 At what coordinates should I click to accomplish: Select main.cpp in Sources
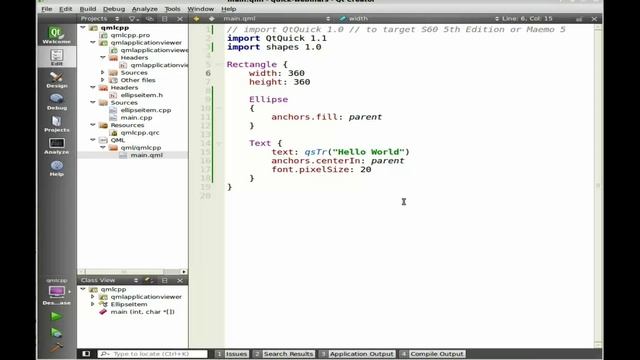point(136,118)
